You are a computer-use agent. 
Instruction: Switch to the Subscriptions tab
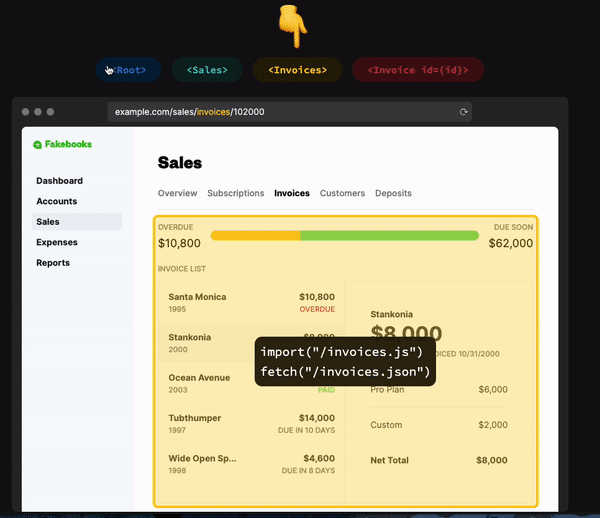236,193
